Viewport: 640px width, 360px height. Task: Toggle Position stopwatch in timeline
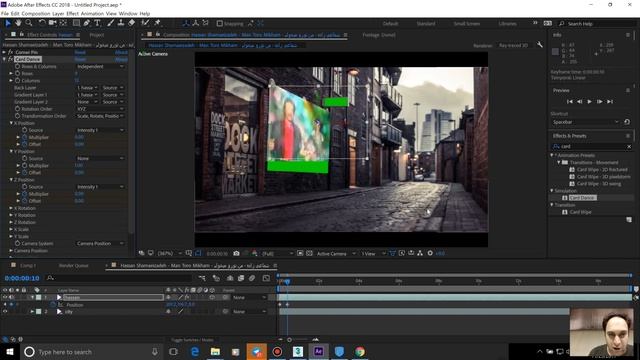point(53,304)
